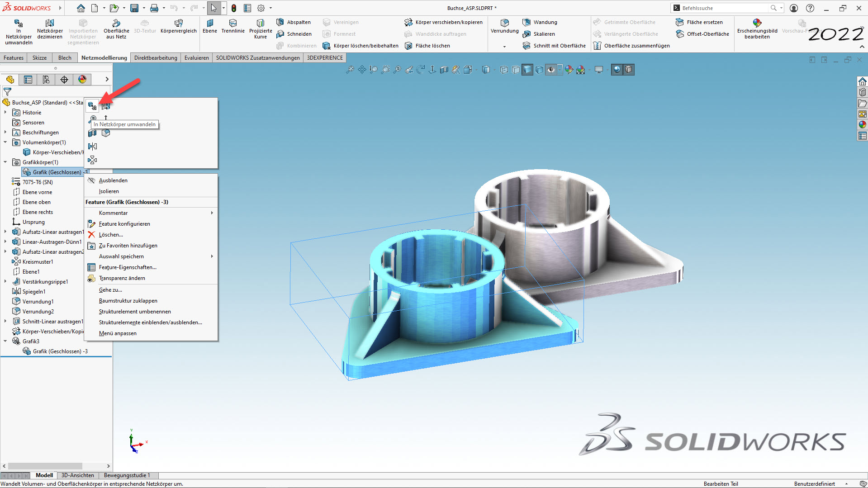Switch to the 3D-Ansichten tab
Screen dimensions: 868x488
click(x=78, y=475)
